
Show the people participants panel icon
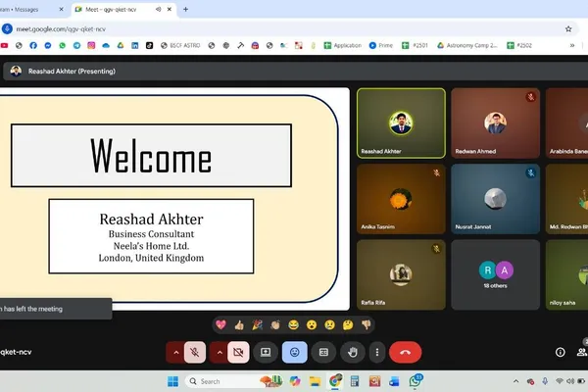581,352
